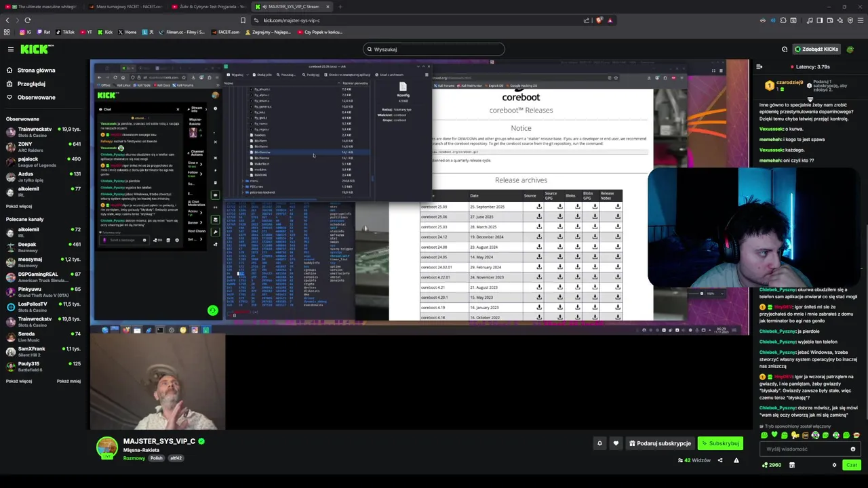Click the 2960 points balance

pos(772,465)
